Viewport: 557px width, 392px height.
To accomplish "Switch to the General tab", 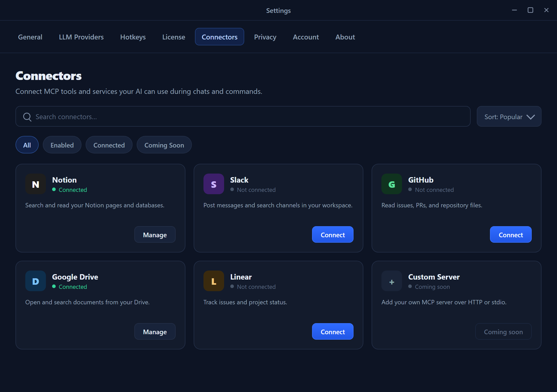I will (x=30, y=37).
